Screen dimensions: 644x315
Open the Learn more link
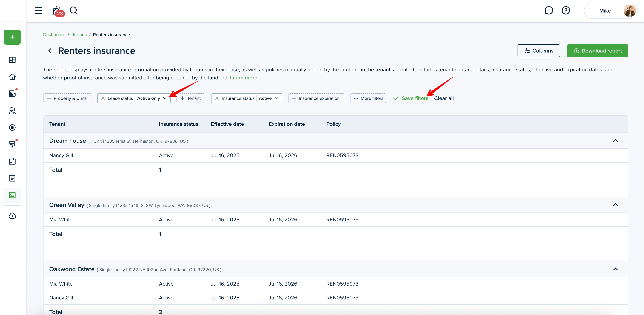point(243,78)
